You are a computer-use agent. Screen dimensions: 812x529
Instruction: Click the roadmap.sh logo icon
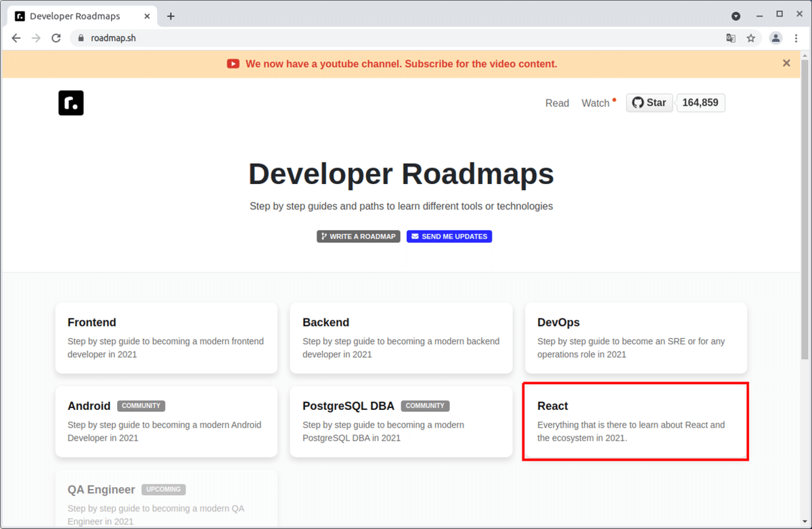tap(70, 102)
